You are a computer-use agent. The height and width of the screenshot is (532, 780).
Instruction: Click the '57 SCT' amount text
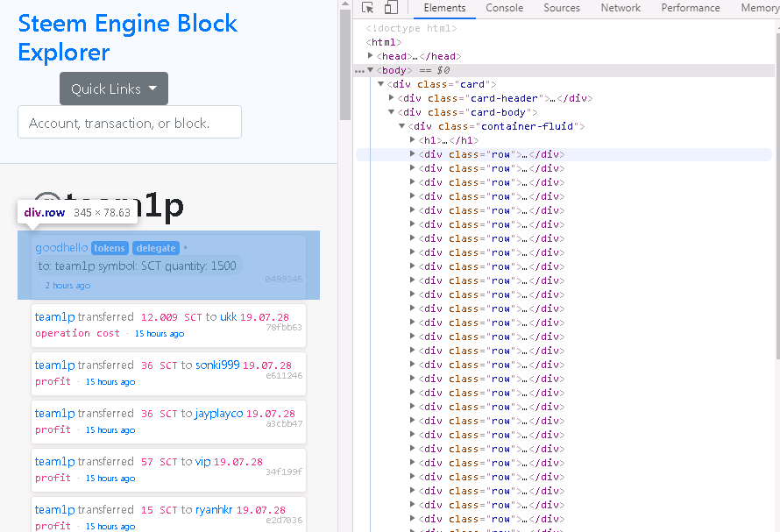coord(160,463)
